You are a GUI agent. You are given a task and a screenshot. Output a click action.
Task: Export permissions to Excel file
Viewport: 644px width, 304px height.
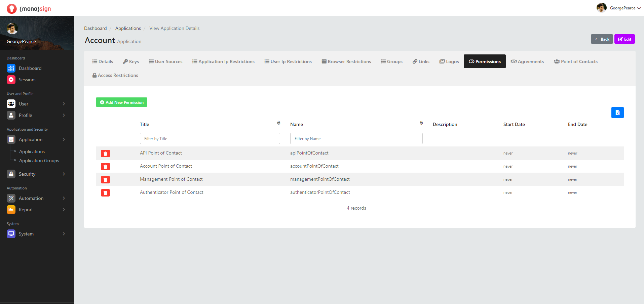[x=617, y=113]
